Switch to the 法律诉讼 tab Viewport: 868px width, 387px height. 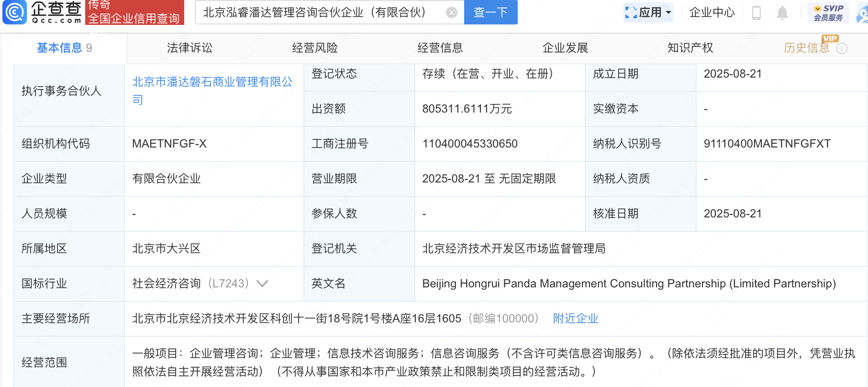pyautogui.click(x=189, y=48)
